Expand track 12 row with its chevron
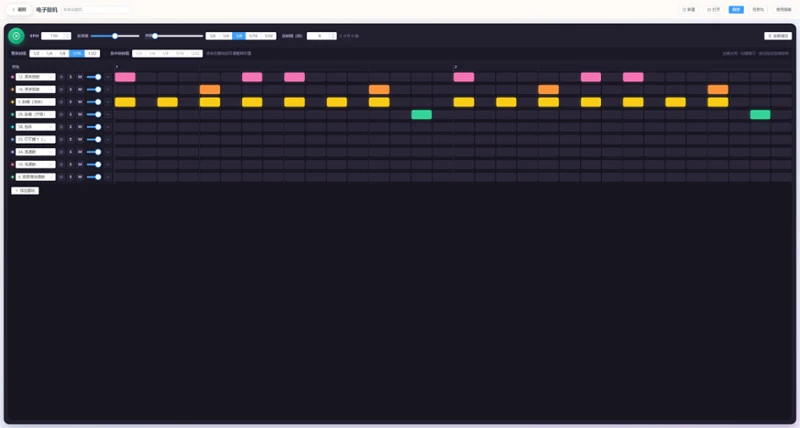The height and width of the screenshot is (428, 800). [x=108, y=77]
